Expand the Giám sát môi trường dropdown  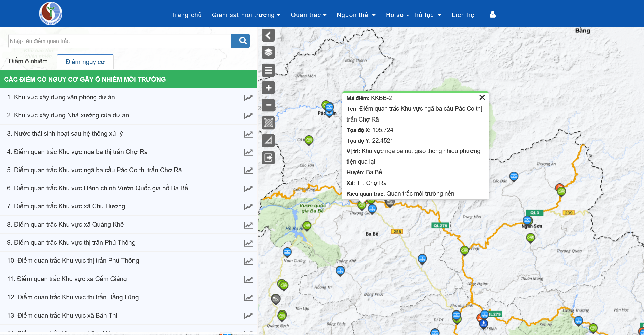coord(246,15)
